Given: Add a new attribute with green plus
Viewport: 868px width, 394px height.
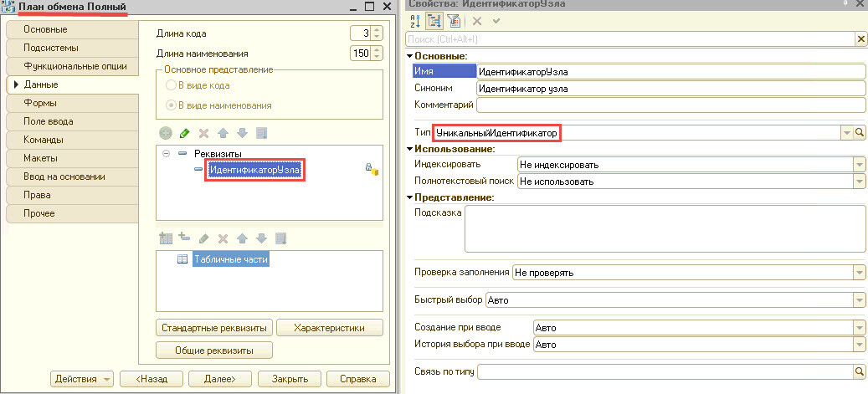Looking at the screenshot, I should click(x=166, y=133).
